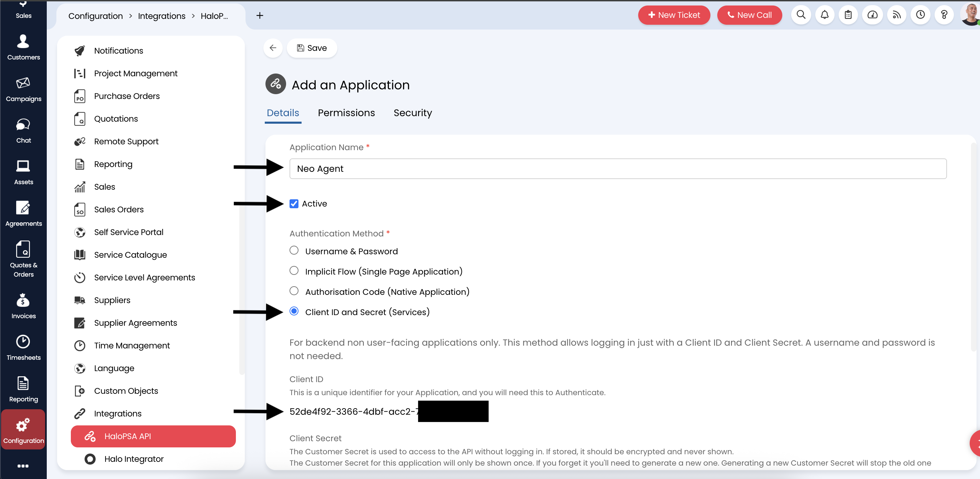Expand the more options ellipsis in the sidebar

pos(23,466)
